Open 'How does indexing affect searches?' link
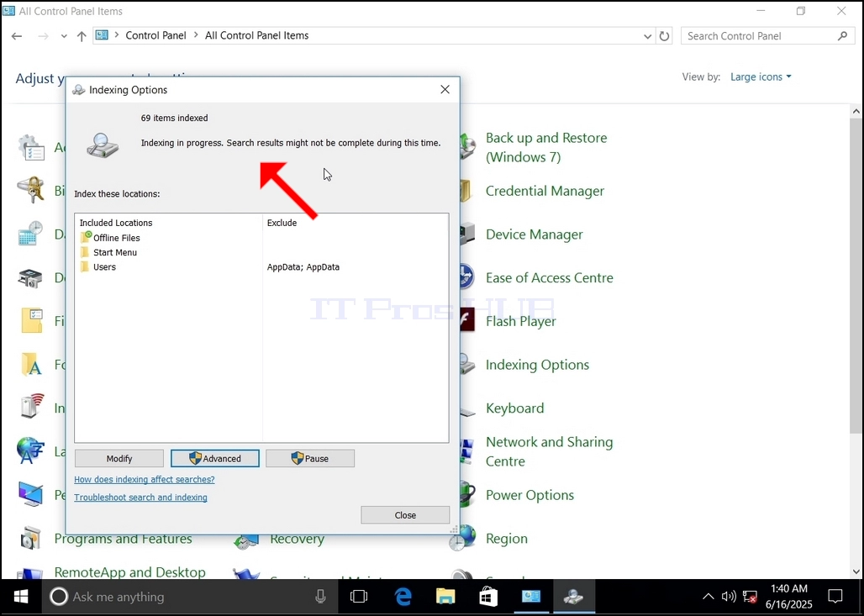Image resolution: width=864 pixels, height=616 pixels. (x=145, y=479)
